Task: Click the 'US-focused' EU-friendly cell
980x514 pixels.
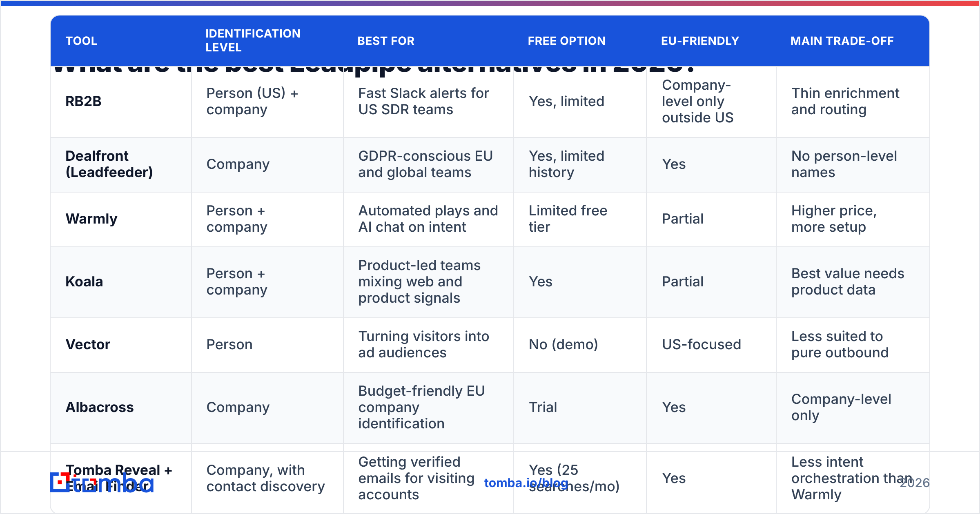Action: tap(701, 344)
